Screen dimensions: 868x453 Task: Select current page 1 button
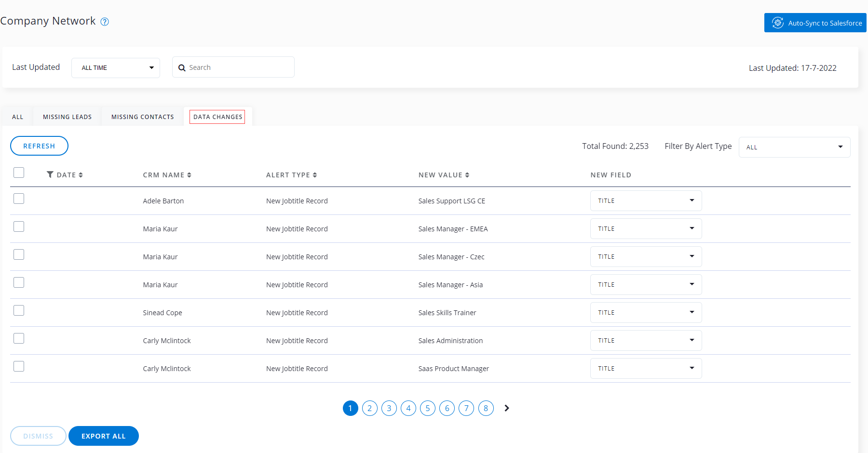(x=351, y=408)
